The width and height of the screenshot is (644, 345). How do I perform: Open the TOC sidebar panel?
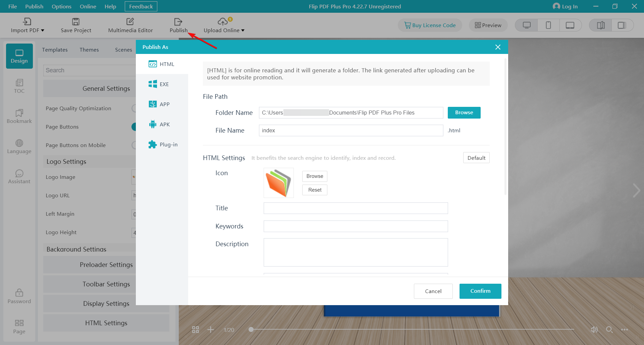pos(19,86)
